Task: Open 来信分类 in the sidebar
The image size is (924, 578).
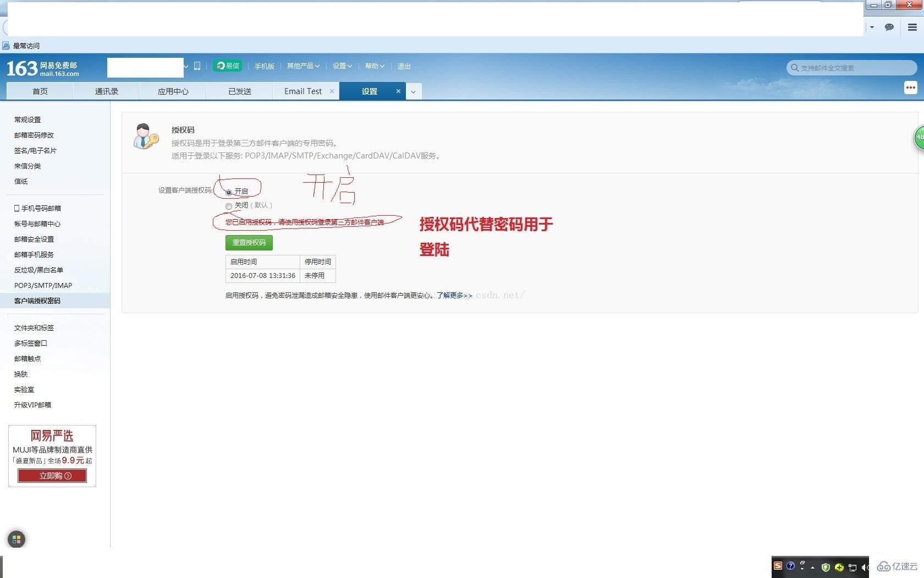Action: point(28,166)
